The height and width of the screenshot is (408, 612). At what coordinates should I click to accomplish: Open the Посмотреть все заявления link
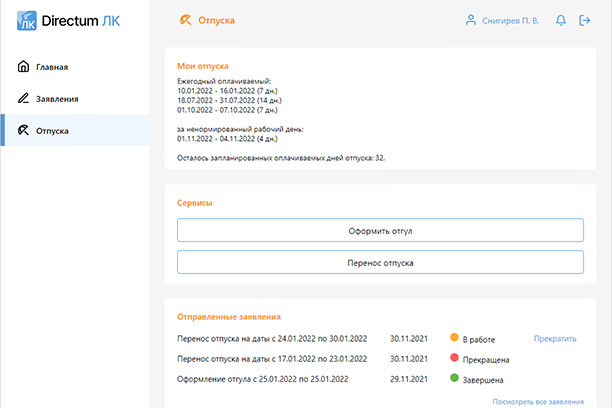[x=537, y=402]
